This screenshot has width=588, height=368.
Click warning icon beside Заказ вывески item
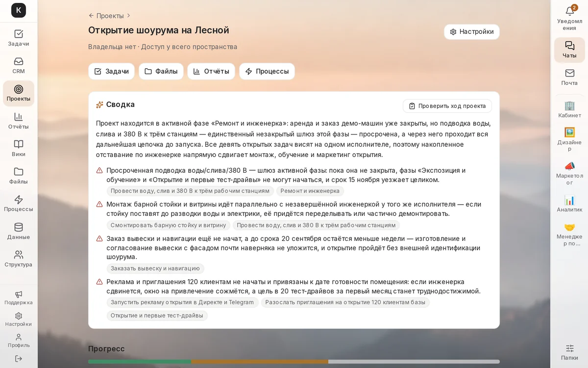(x=99, y=238)
